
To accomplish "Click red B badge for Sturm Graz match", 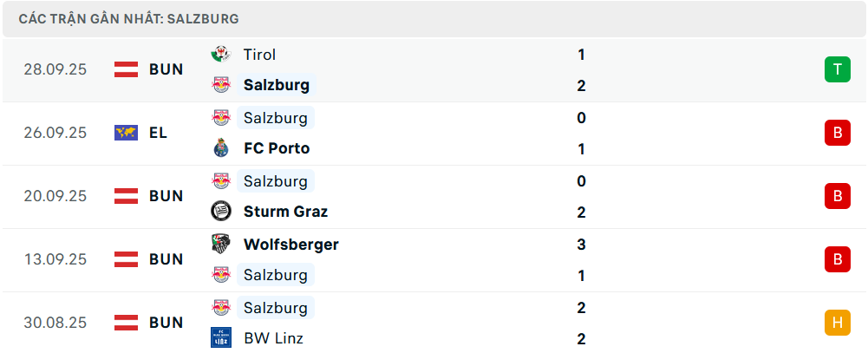I will point(837,196).
